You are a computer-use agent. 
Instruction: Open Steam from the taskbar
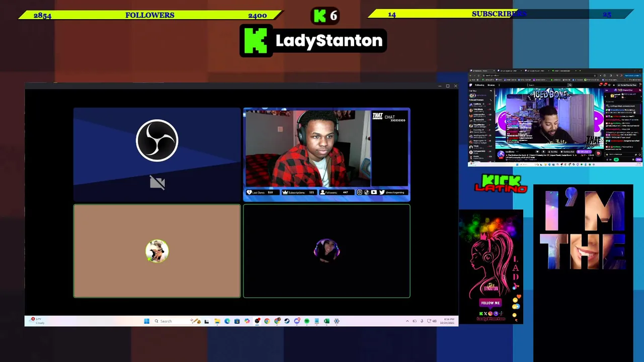click(287, 321)
